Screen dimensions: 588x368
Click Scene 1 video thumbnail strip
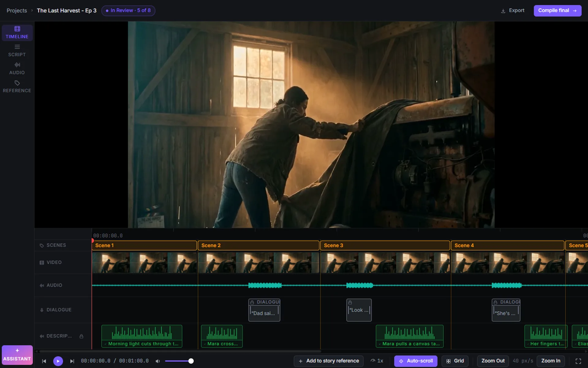pos(144,263)
